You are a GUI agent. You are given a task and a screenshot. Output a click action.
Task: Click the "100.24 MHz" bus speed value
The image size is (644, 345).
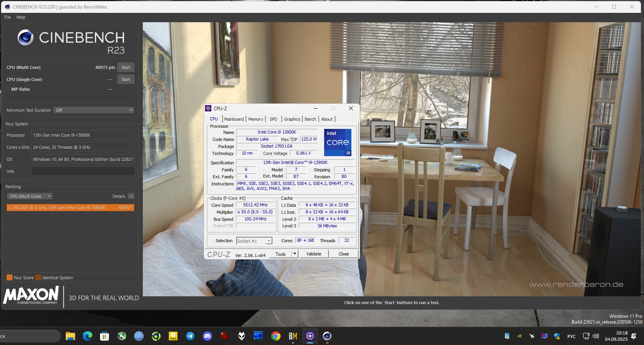coord(255,219)
